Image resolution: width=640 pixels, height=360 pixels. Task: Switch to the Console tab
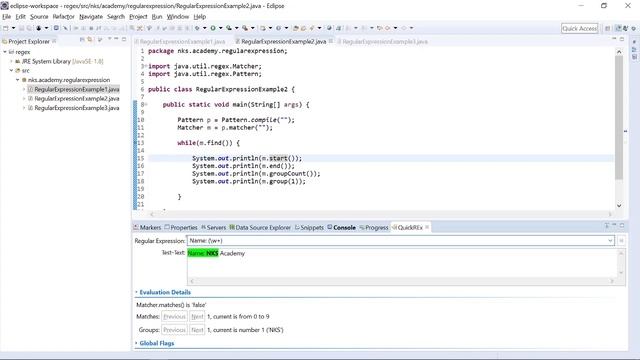tap(341, 227)
